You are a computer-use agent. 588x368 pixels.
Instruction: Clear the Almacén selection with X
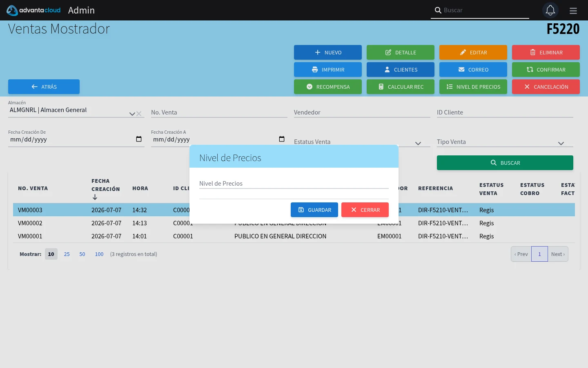pos(139,114)
